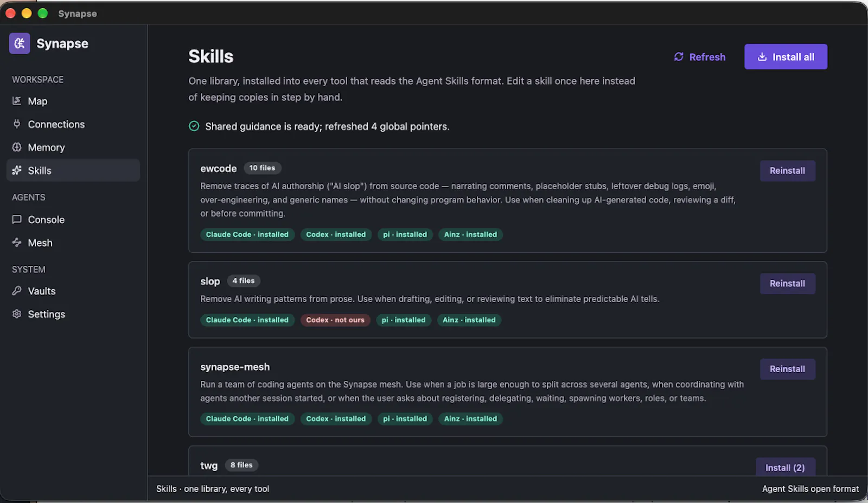Click the Shared guidance is ready message
868x503 pixels.
tap(327, 126)
